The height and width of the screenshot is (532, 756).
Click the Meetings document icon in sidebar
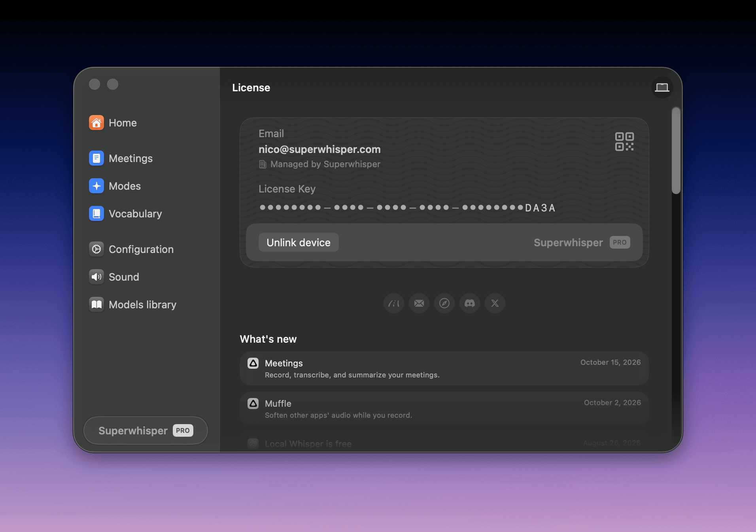(96, 158)
